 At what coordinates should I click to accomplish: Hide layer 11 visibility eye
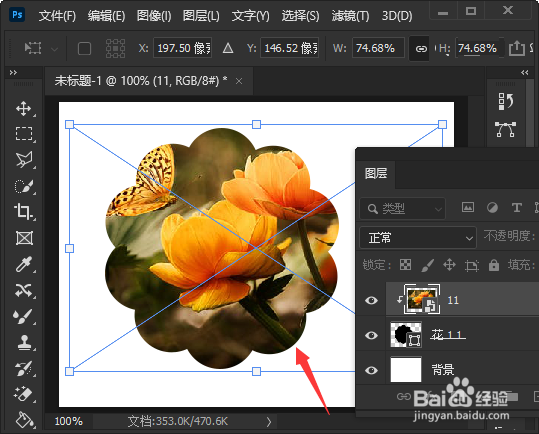coord(371,300)
